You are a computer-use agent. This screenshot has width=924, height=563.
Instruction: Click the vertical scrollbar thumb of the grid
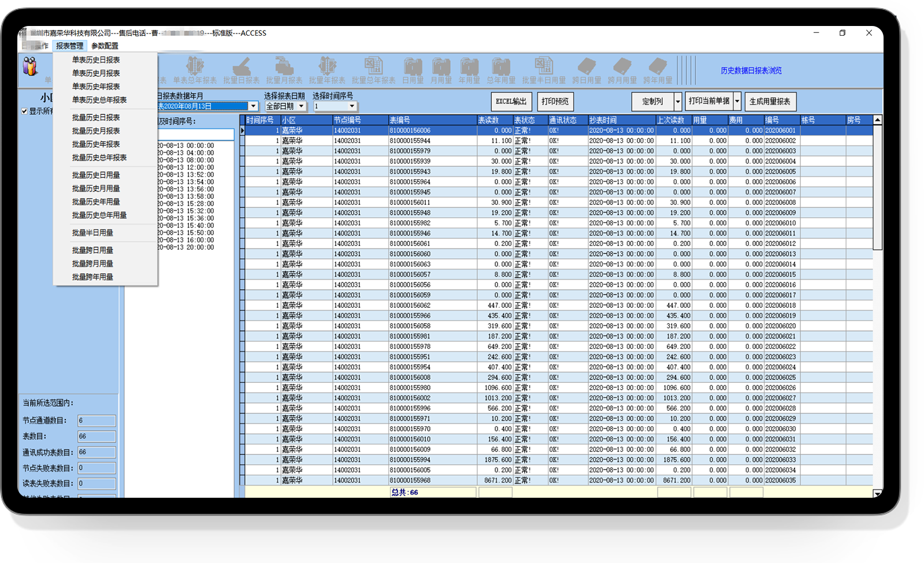878,188
